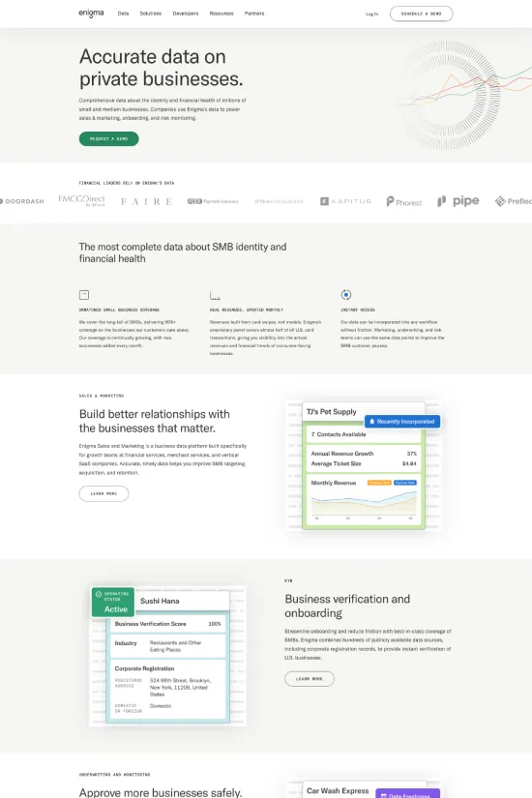
Task: Click the "Business verification and onboarding" heading
Action: click(347, 606)
